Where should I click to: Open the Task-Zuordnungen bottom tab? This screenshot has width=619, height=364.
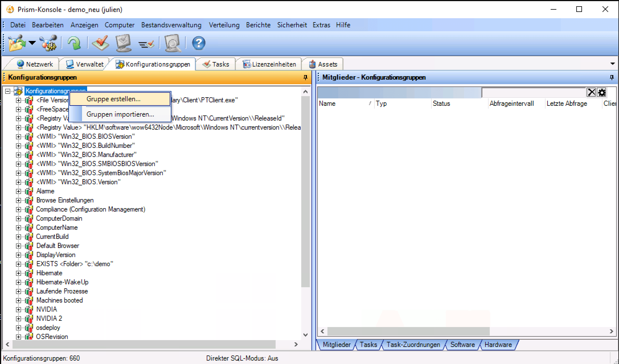click(x=413, y=345)
